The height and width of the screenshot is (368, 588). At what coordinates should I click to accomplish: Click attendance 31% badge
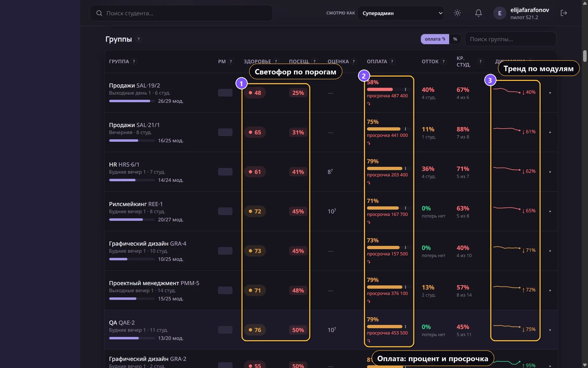pyautogui.click(x=298, y=132)
